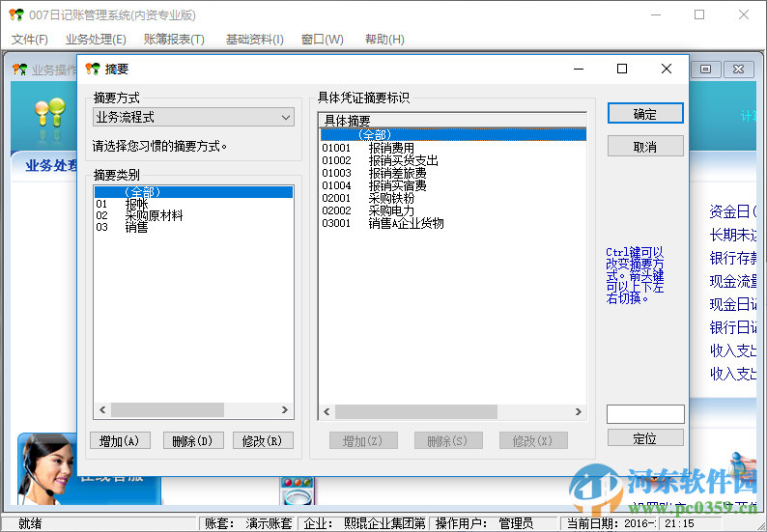Select row 03001 销售A企业货物
Image resolution: width=767 pixels, height=532 pixels.
(453, 223)
